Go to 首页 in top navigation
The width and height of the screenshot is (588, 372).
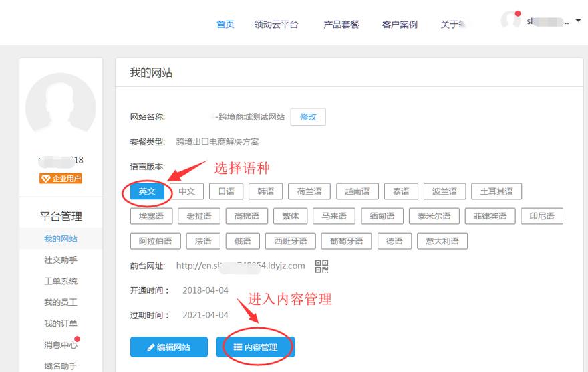pos(226,25)
